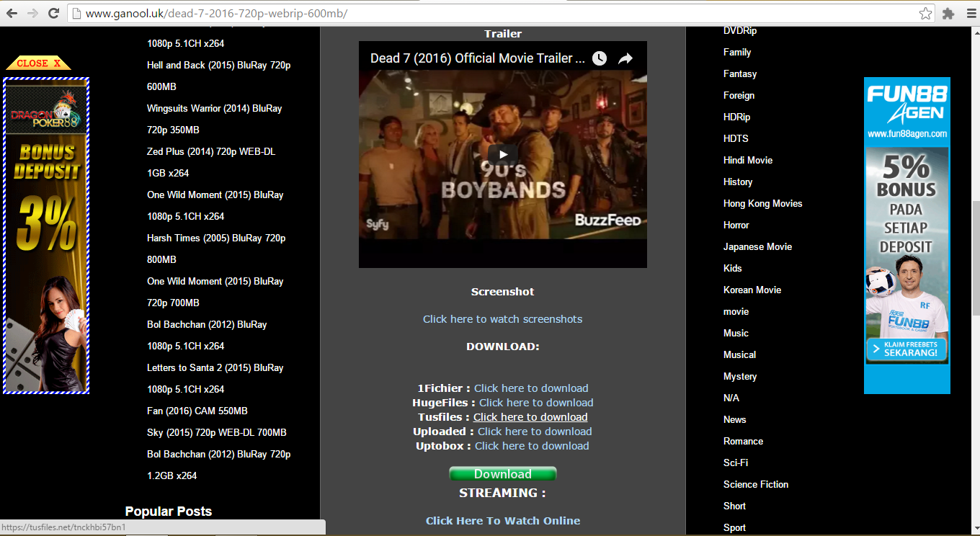Click the green Download button
Screen dimensions: 980x536
point(503,474)
